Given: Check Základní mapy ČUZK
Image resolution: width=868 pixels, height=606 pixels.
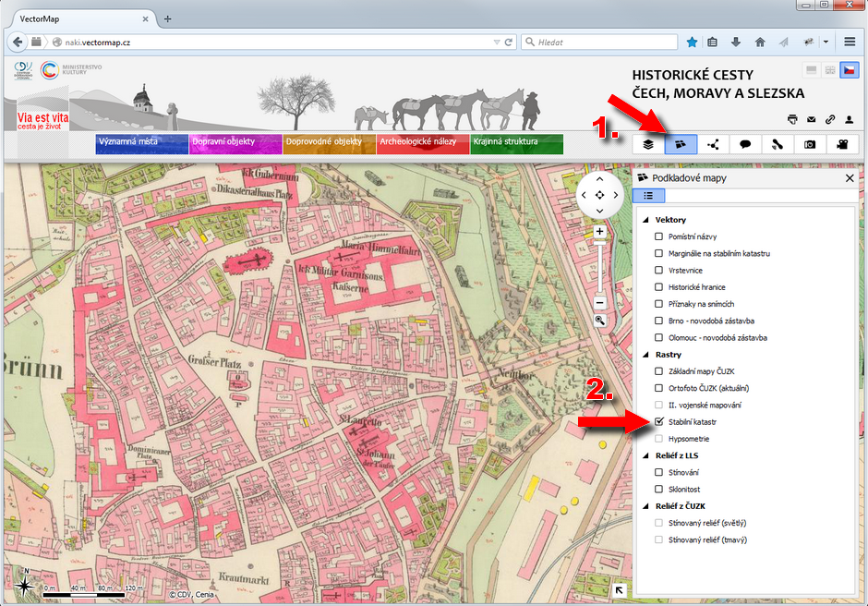Looking at the screenshot, I should tap(658, 371).
